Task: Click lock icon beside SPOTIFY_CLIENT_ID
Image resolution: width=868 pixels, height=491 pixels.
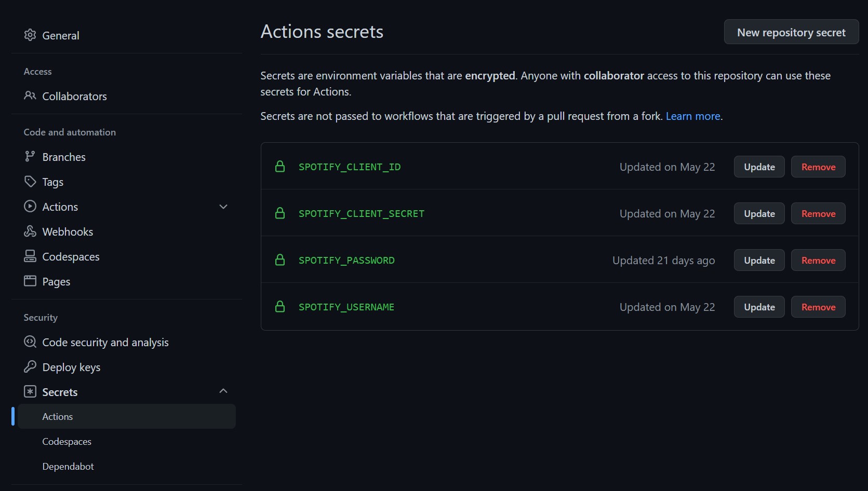Action: [x=280, y=167]
